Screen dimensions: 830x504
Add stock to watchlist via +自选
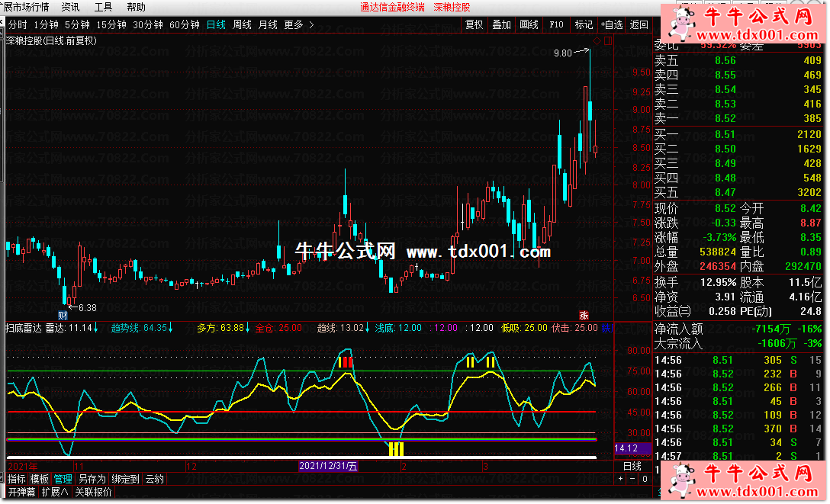point(611,24)
